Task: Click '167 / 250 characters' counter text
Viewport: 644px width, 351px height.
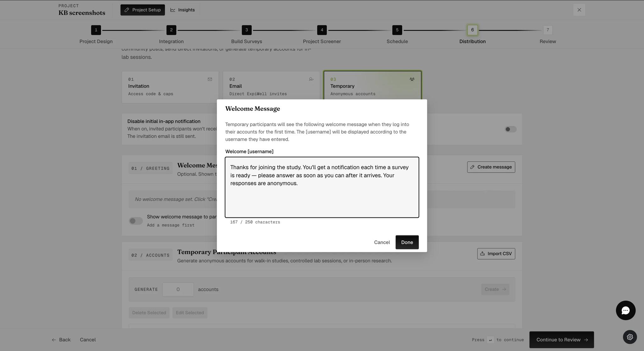Action: tap(255, 222)
